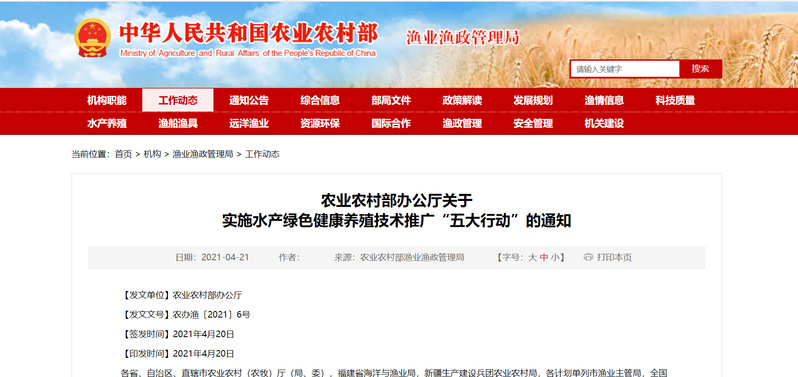
Task: Open the 部局文件 menu
Action: tap(391, 100)
